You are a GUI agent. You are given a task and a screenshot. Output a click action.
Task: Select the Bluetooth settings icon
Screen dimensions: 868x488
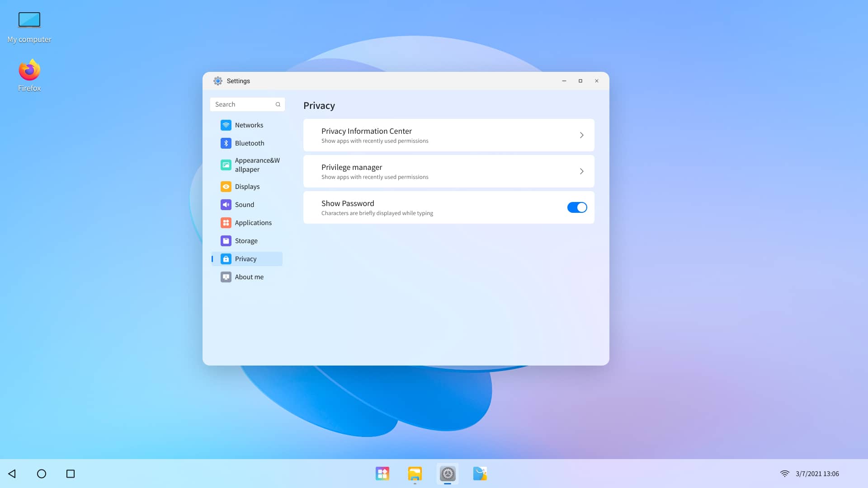click(x=226, y=143)
